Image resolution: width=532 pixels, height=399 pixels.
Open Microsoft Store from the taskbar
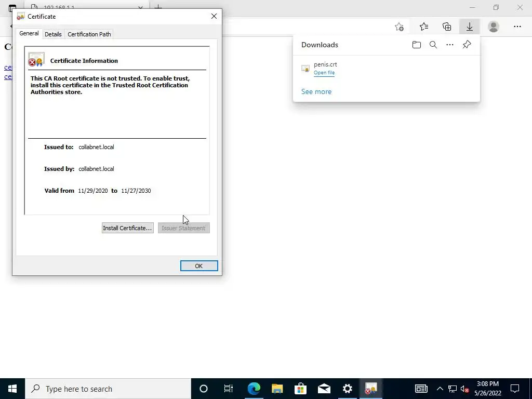coord(301,389)
